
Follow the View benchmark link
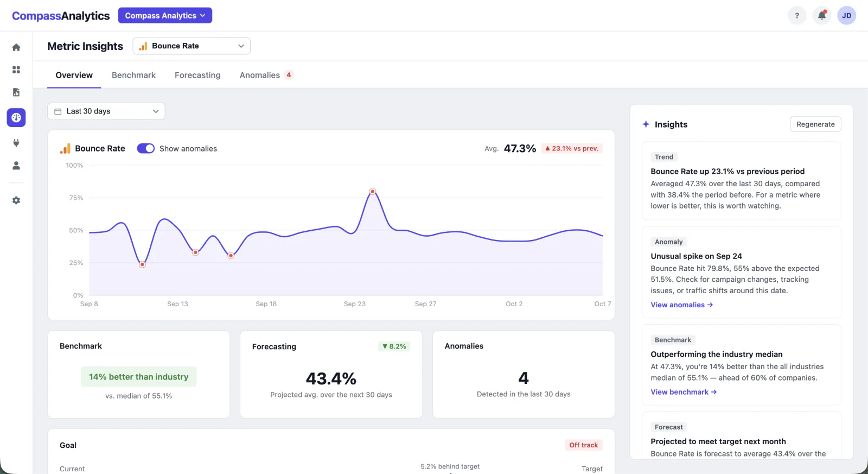pos(684,392)
